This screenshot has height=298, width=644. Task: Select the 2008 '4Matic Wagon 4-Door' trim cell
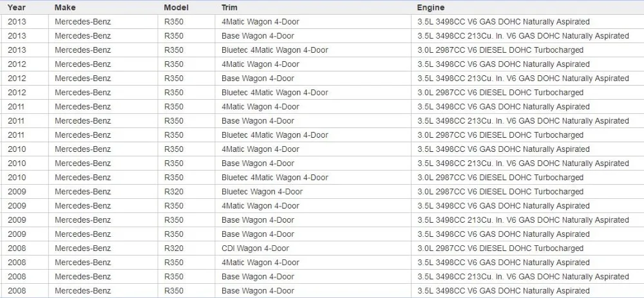click(313, 263)
